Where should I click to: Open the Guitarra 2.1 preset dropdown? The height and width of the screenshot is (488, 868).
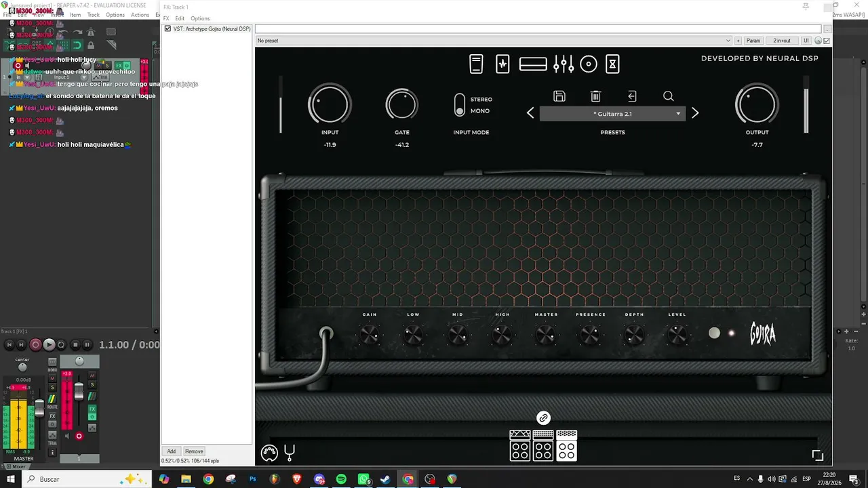(612, 114)
